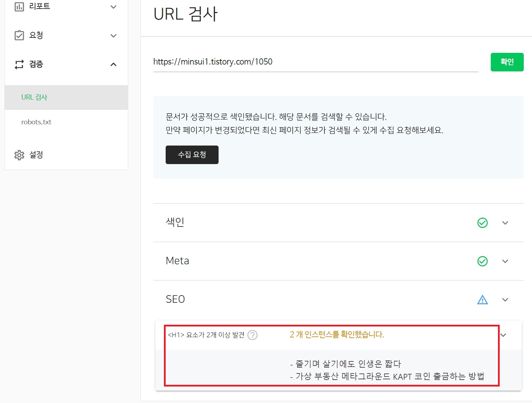
Task: Open the robots.txt sidebar item
Action: pyautogui.click(x=36, y=122)
